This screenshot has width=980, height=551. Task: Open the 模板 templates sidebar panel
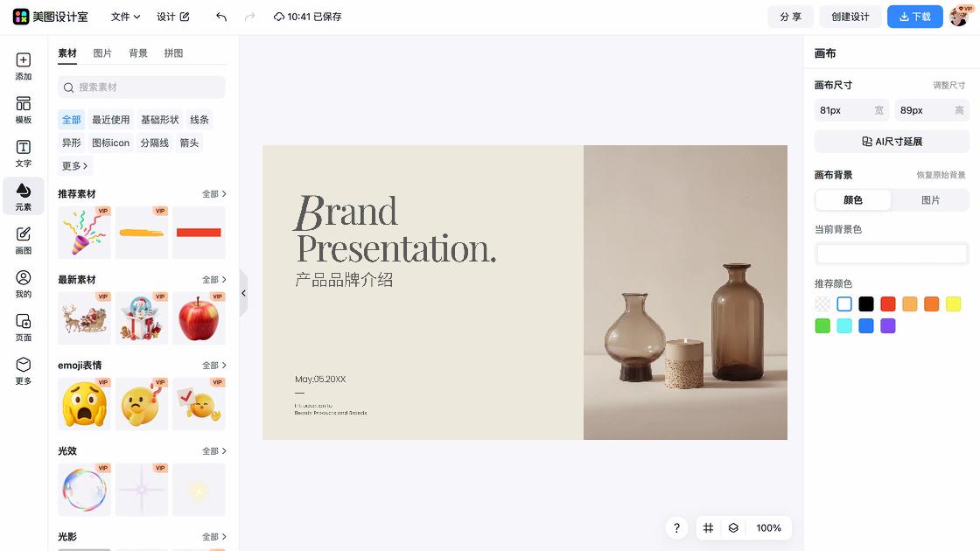(x=24, y=110)
